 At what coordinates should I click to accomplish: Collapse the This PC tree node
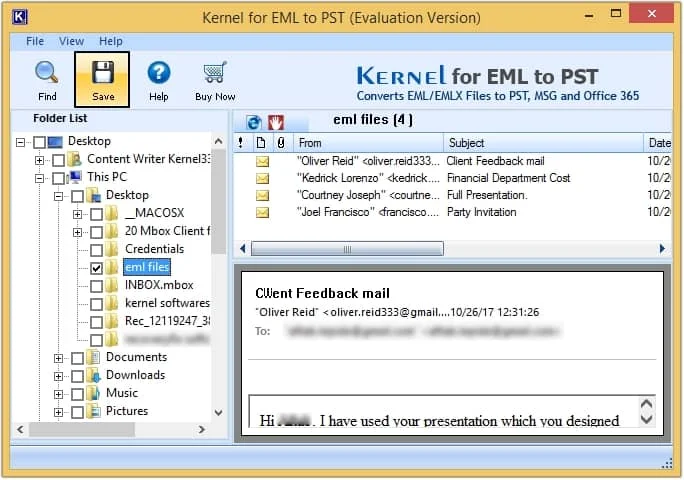click(39, 178)
